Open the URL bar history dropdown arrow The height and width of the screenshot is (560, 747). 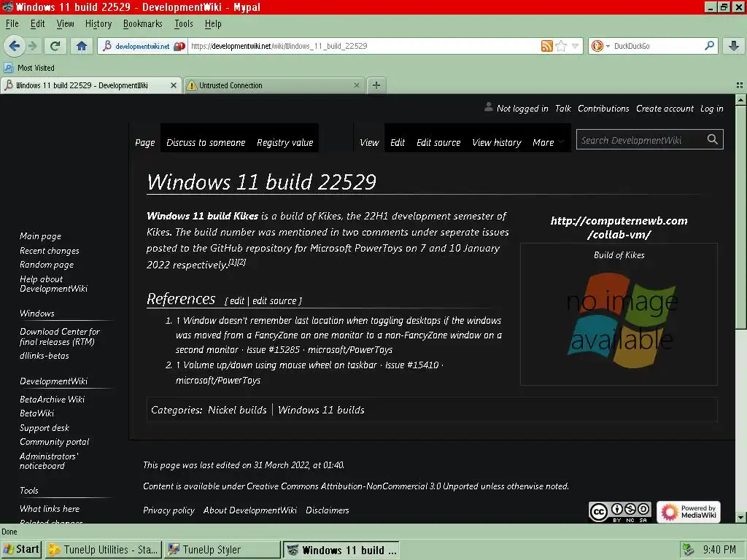tap(576, 46)
